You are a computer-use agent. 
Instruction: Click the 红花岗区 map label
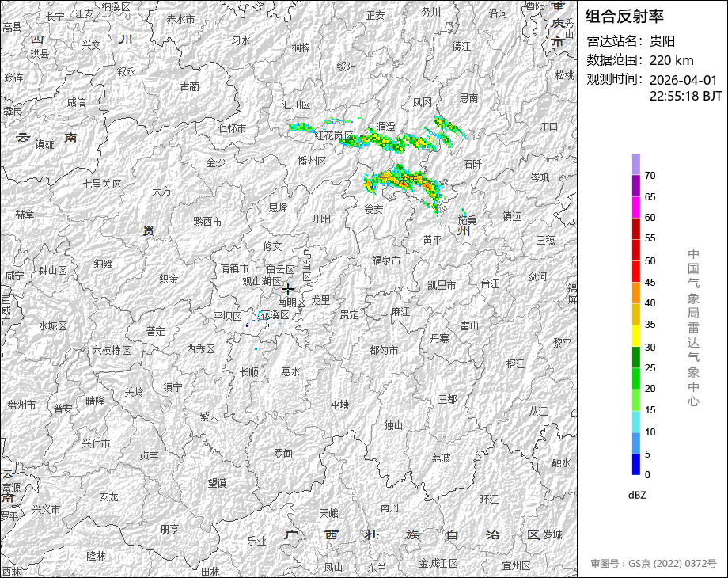click(x=334, y=135)
